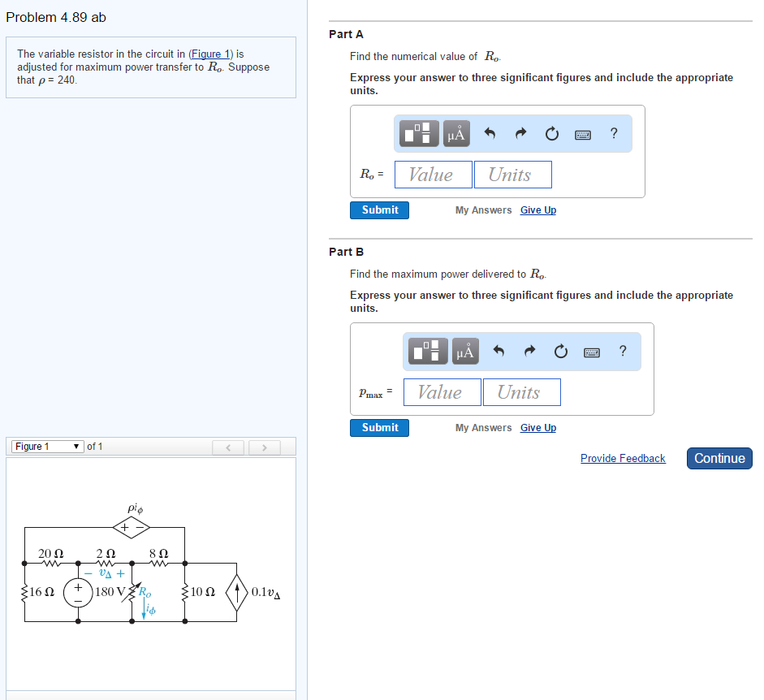Open the equation template palette in Part B

point(426,351)
